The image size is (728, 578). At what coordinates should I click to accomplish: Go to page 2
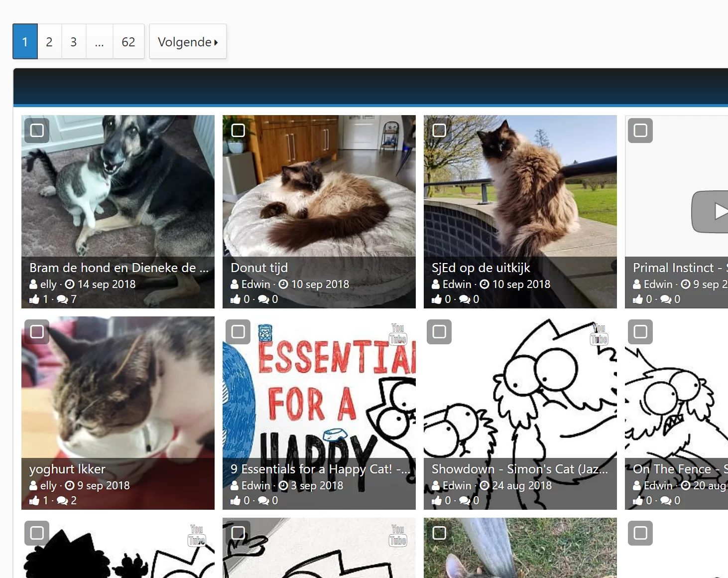pyautogui.click(x=49, y=42)
